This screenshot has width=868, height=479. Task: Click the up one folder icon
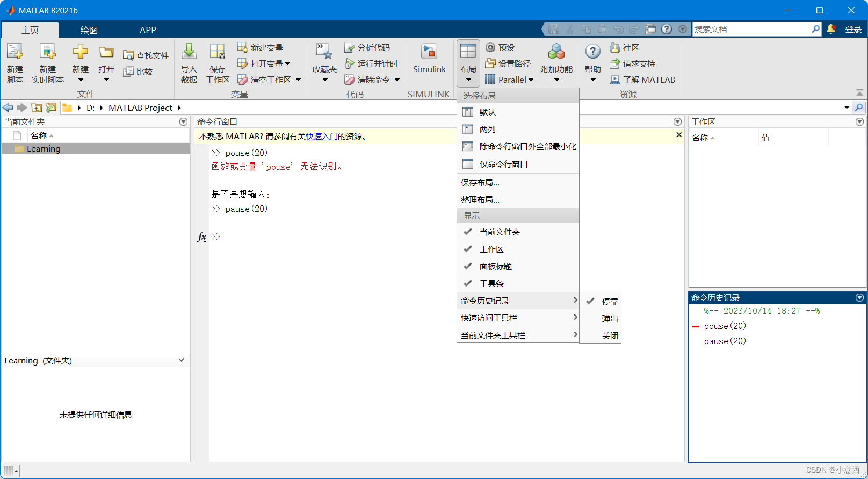pyautogui.click(x=36, y=108)
